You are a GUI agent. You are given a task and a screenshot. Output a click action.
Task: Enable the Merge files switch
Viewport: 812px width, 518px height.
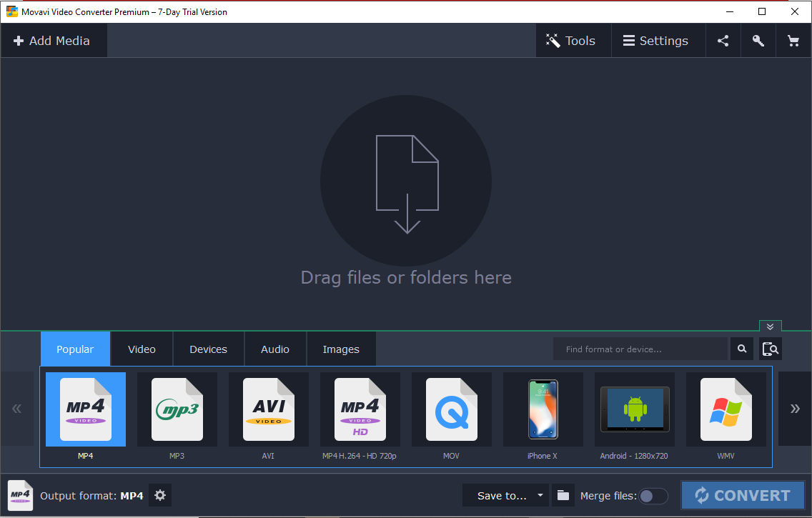click(655, 495)
